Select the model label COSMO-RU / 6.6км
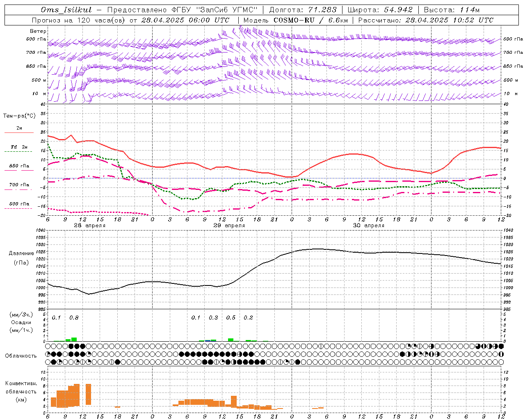The height and width of the screenshot is (420, 525). (x=311, y=20)
